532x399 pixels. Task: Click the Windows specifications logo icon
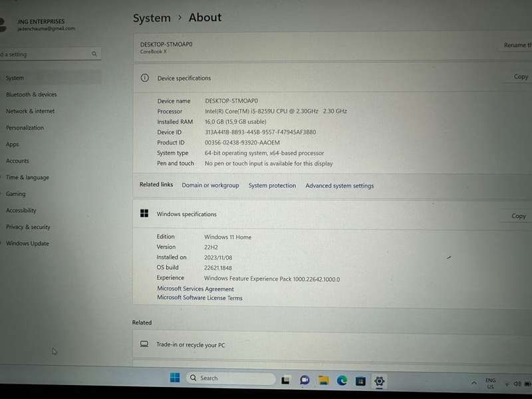point(144,213)
